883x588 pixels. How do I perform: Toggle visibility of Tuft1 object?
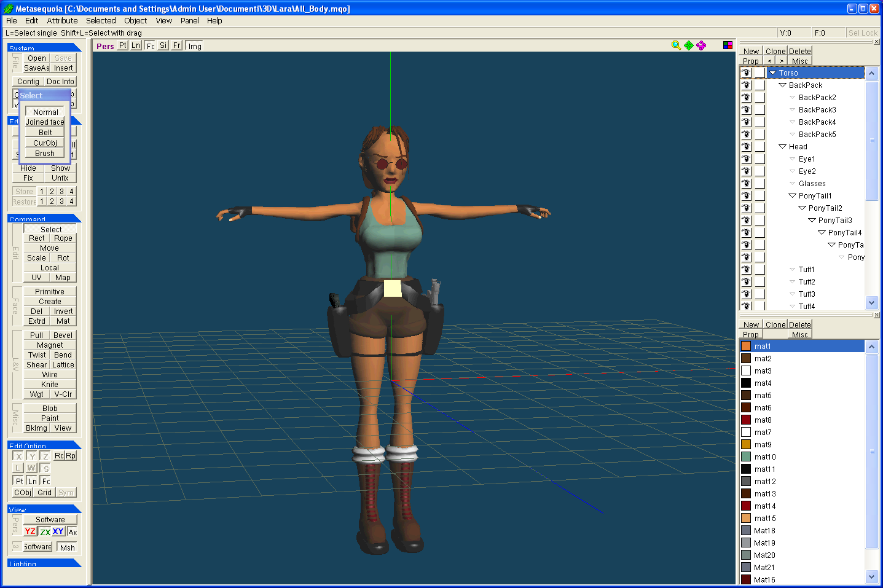(x=746, y=269)
